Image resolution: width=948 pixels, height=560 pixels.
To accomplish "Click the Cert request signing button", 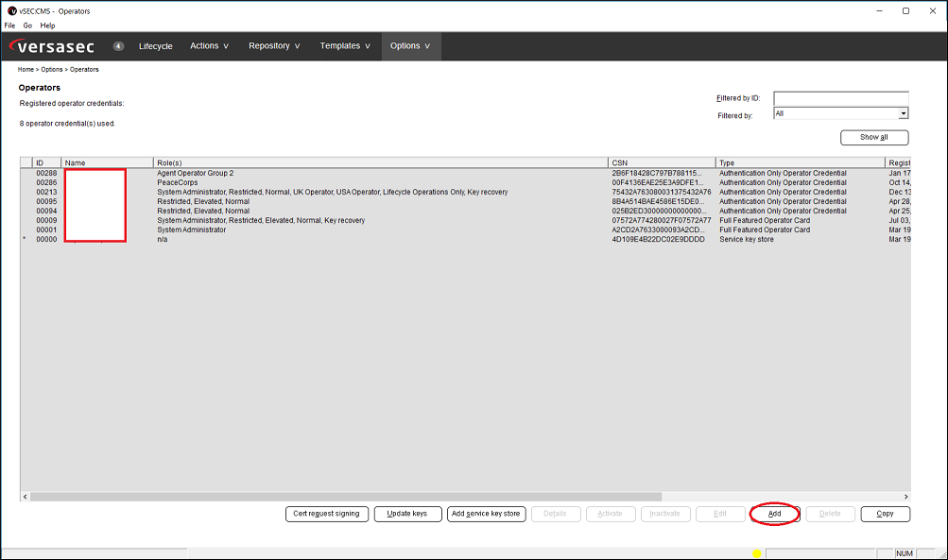I will (x=326, y=514).
